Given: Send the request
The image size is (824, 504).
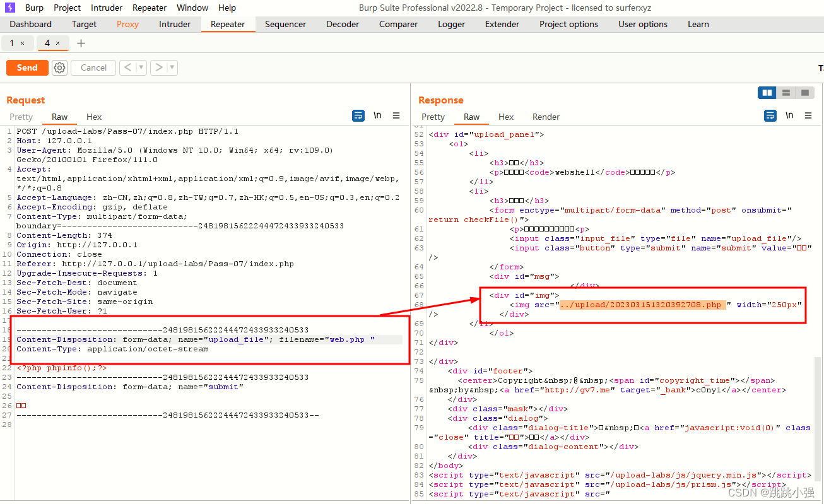Looking at the screenshot, I should (x=27, y=67).
